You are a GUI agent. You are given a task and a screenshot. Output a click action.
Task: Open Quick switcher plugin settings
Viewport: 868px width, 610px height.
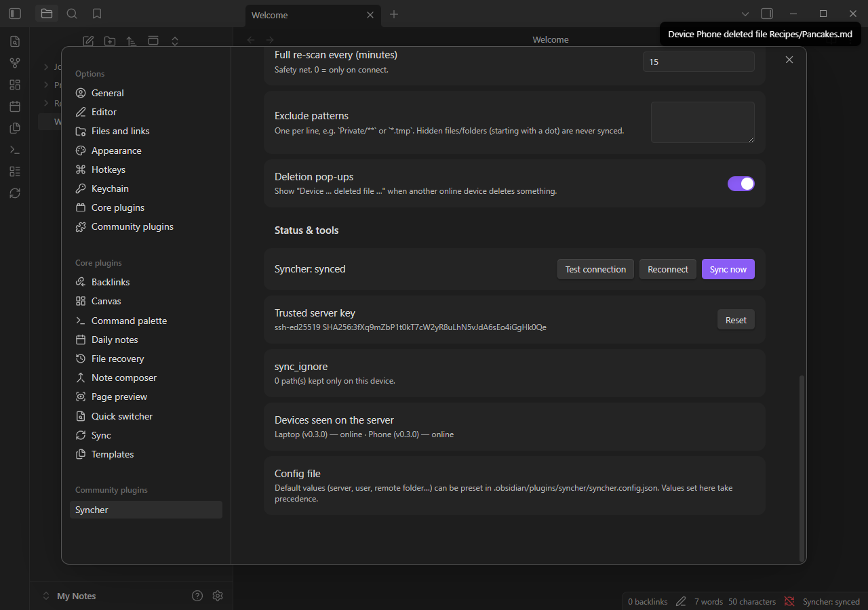[x=146, y=416]
